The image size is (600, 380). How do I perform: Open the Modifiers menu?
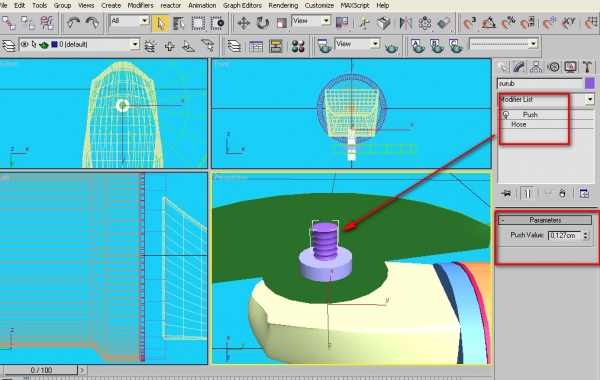pos(140,5)
